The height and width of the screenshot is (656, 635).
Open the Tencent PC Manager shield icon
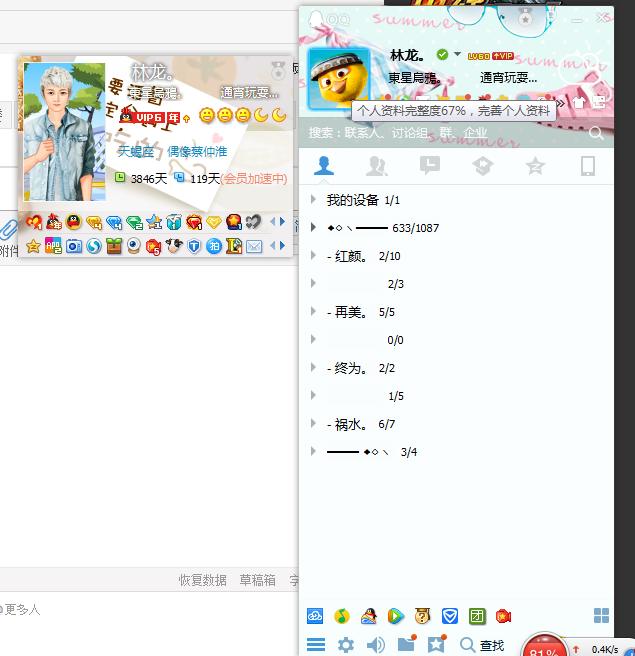tap(450, 616)
